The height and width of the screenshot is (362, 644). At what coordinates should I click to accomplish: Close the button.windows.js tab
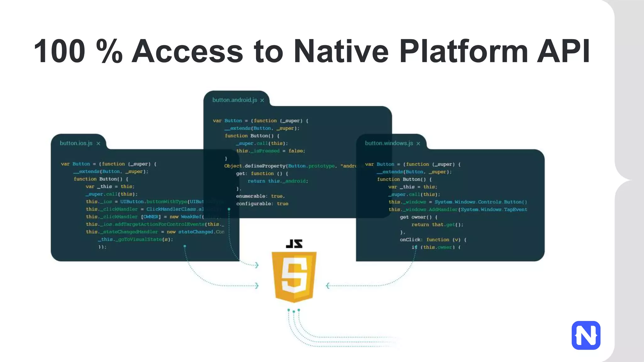(418, 144)
